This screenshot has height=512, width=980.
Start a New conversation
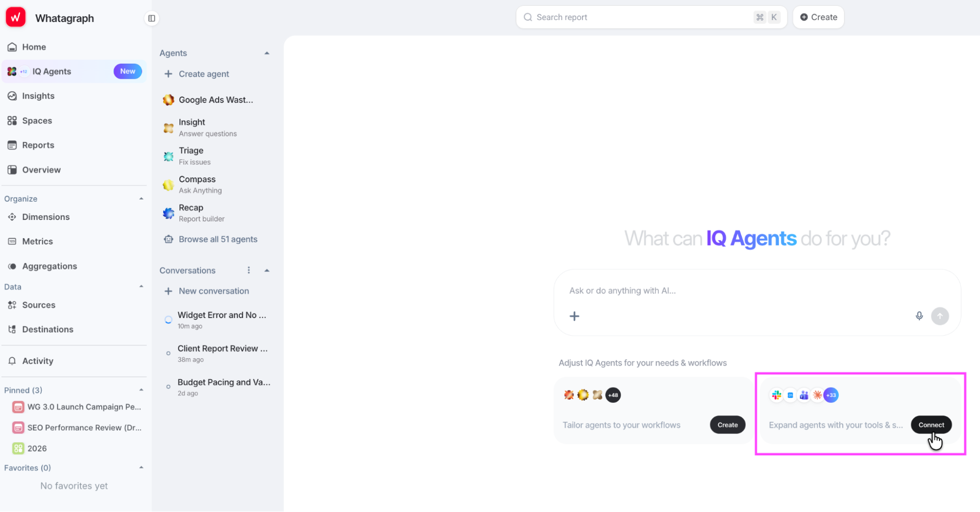point(207,291)
